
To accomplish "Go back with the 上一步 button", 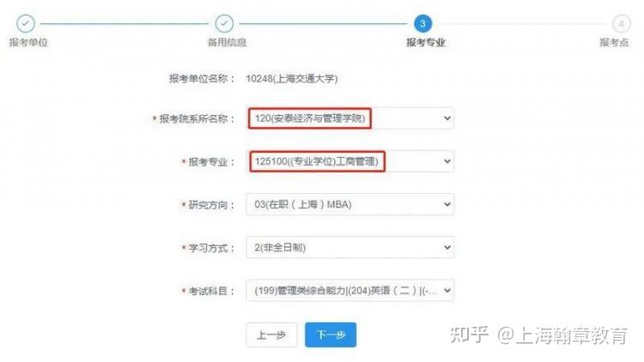I will tap(271, 335).
